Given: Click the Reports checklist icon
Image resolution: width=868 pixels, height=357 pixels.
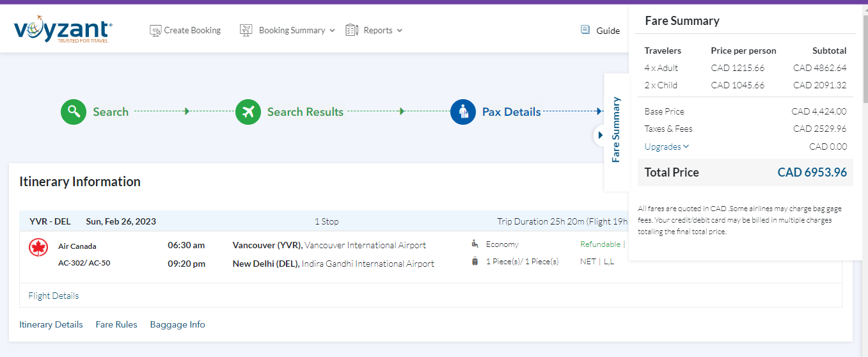Looking at the screenshot, I should [x=351, y=30].
